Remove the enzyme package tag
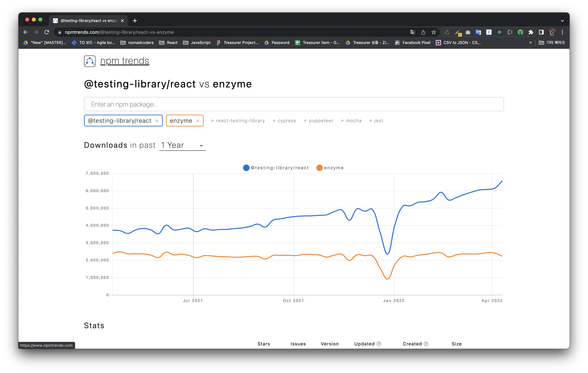Image resolution: width=588 pixels, height=373 pixels. point(198,121)
